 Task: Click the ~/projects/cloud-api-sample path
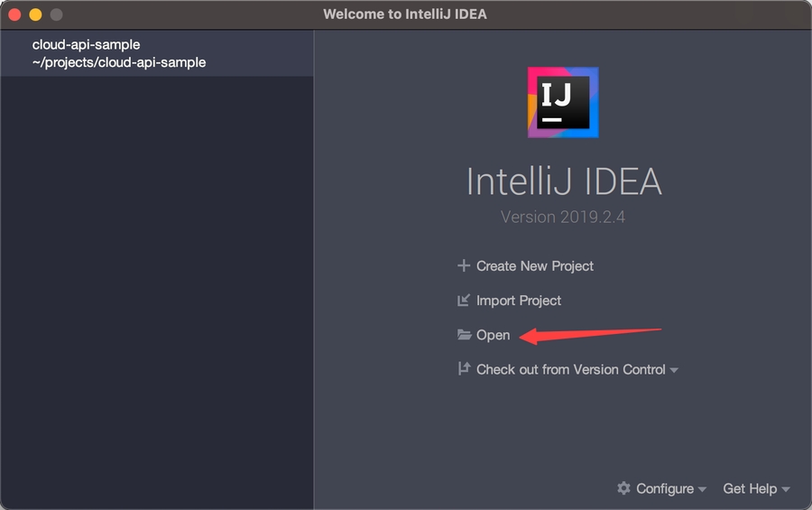119,62
